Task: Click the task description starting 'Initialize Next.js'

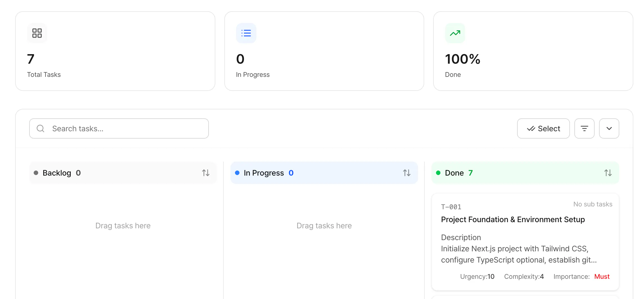Action: (x=519, y=254)
